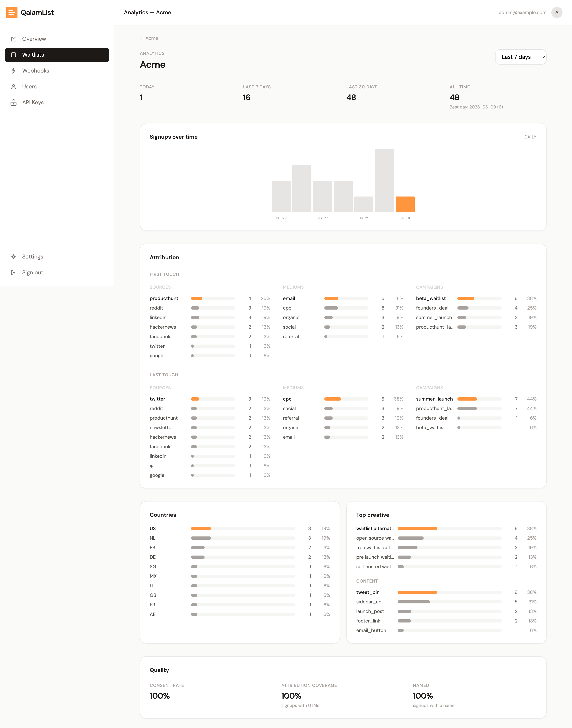Click "cpc" in last touch mediums
This screenshot has height=728, width=572.
pos(287,399)
